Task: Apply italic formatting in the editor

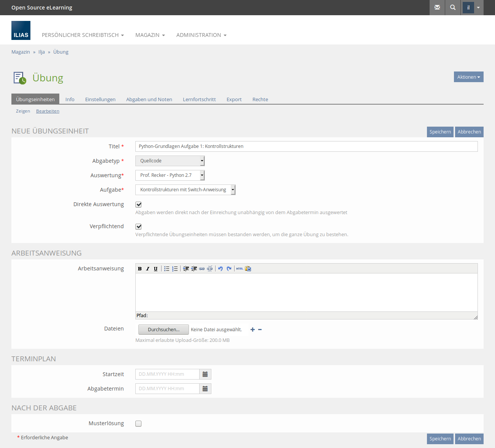Action: pyautogui.click(x=148, y=269)
